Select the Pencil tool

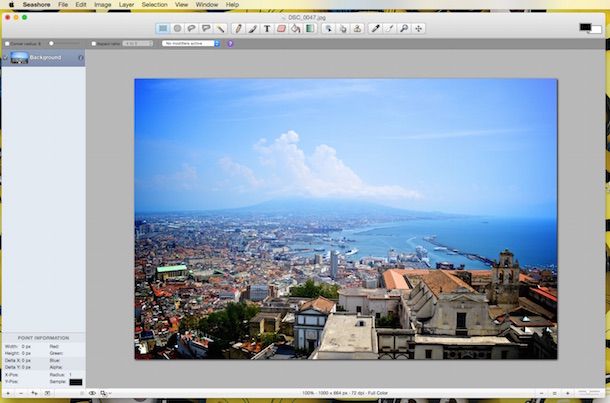click(238, 28)
